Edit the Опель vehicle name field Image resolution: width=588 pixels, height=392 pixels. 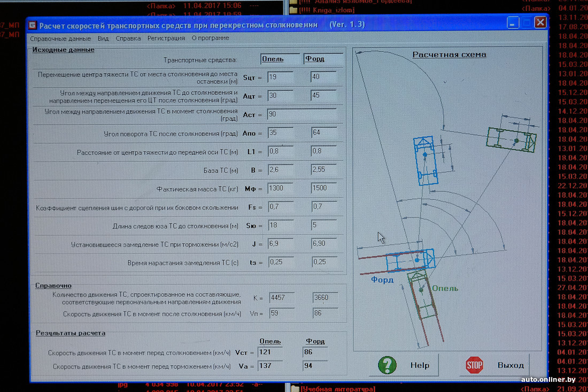click(x=281, y=59)
